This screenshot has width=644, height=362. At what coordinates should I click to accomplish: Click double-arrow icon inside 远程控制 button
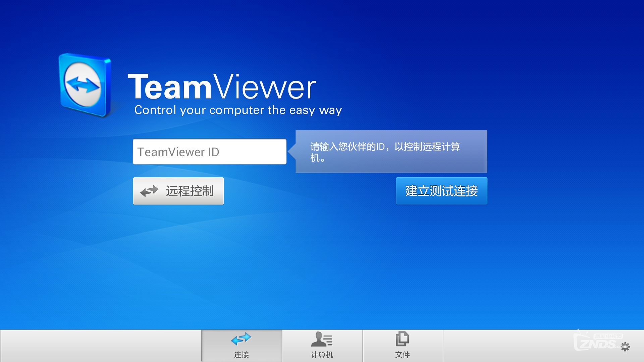[149, 191]
